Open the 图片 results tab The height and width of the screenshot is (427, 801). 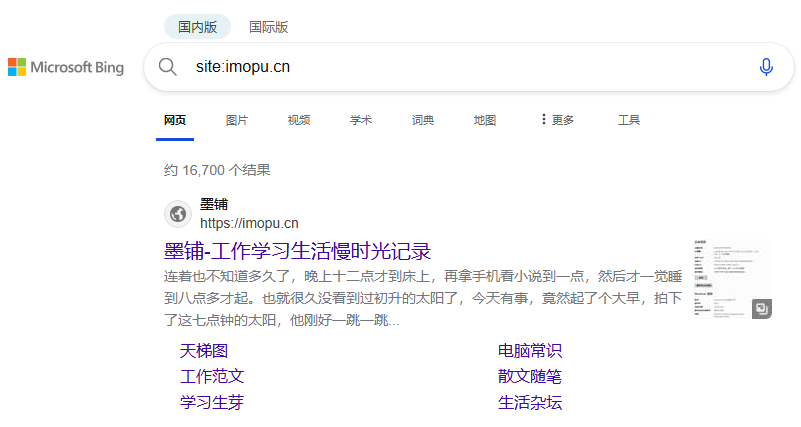click(237, 120)
